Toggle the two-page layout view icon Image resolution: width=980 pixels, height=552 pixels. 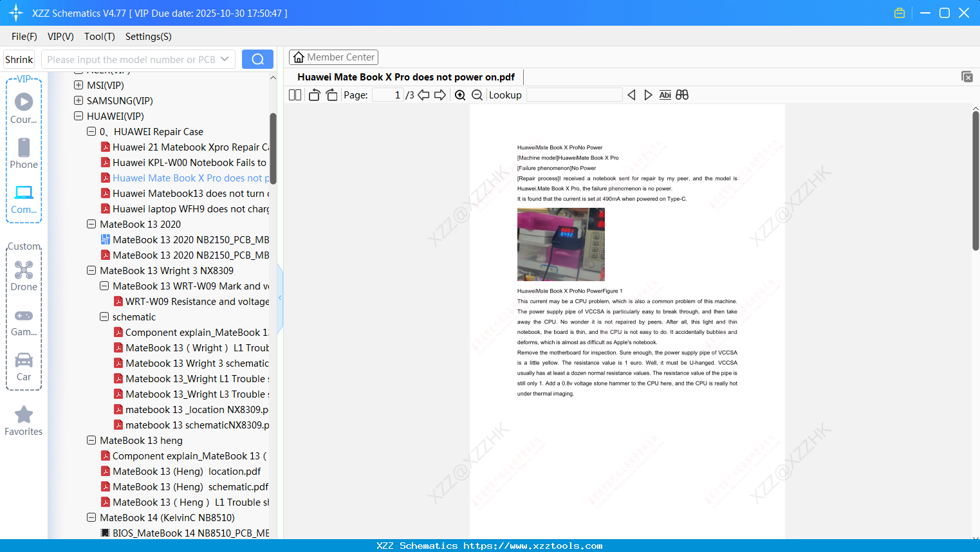[295, 95]
